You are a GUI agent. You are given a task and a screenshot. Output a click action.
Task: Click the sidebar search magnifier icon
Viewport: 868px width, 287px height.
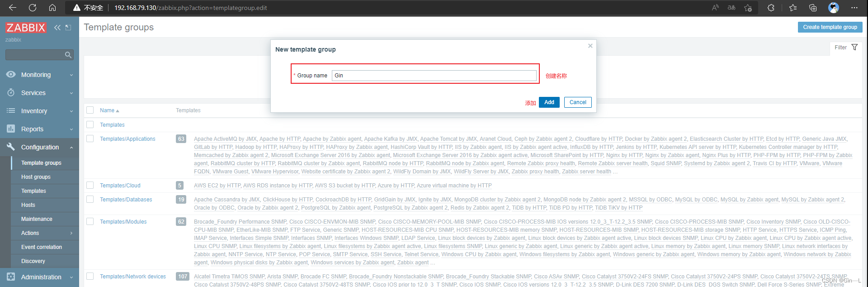pyautogui.click(x=68, y=55)
